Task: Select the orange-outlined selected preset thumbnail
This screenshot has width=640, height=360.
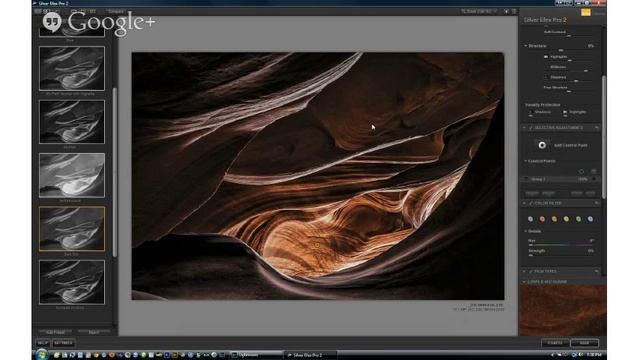Action: click(x=72, y=229)
